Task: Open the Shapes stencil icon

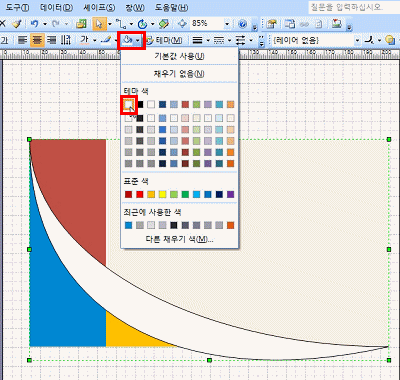Action: point(81,24)
